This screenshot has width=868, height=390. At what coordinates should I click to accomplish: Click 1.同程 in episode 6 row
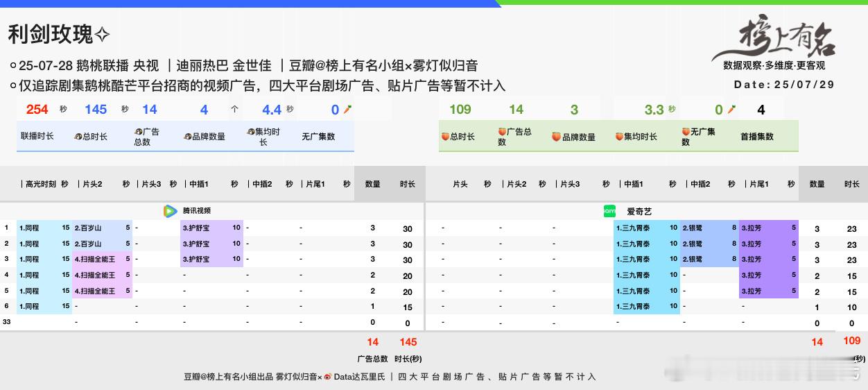click(29, 307)
